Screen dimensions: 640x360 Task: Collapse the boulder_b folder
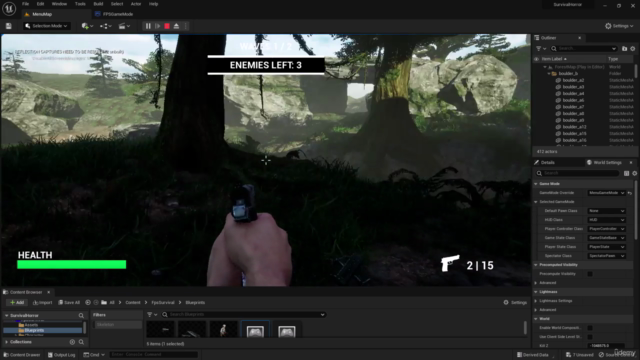tap(549, 74)
